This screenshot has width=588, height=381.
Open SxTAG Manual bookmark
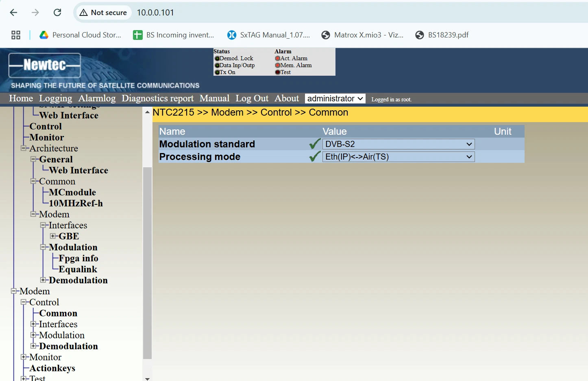point(268,35)
